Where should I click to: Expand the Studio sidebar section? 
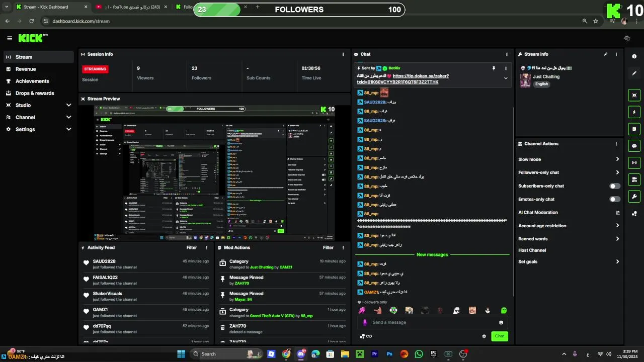69,105
